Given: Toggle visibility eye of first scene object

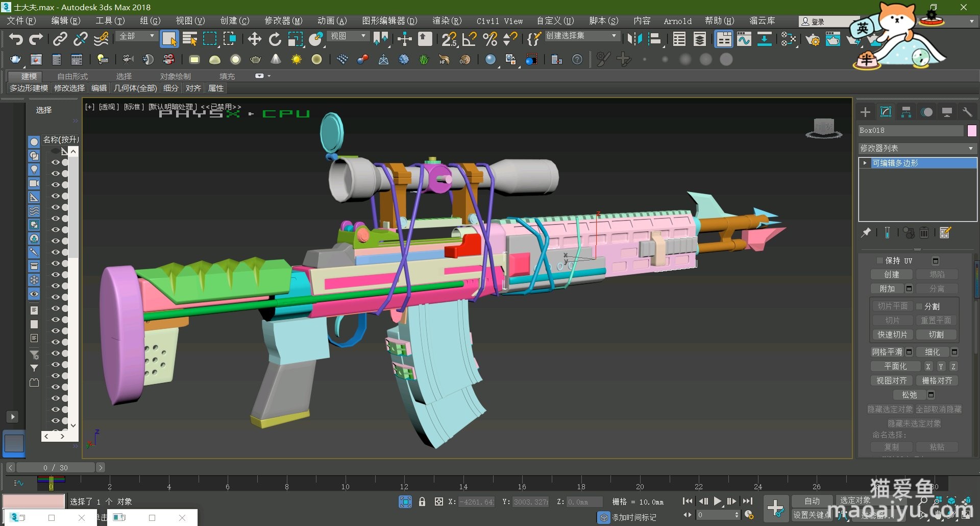Looking at the screenshot, I should [55, 162].
